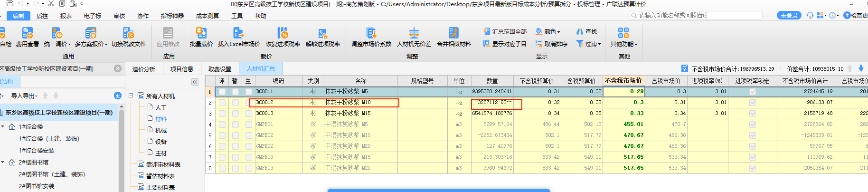868x192 pixels.
Task: Switch to the 报表 ribbon tab
Action: tap(66, 16)
